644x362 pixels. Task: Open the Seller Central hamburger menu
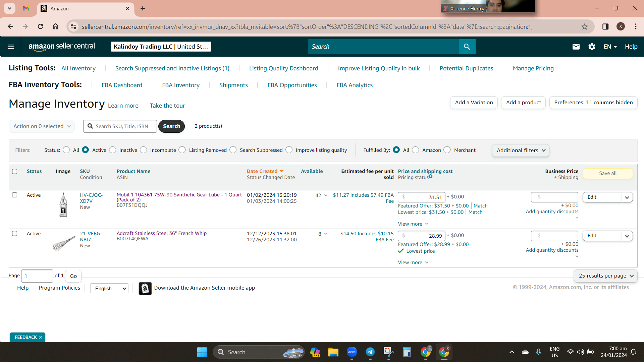11,47
